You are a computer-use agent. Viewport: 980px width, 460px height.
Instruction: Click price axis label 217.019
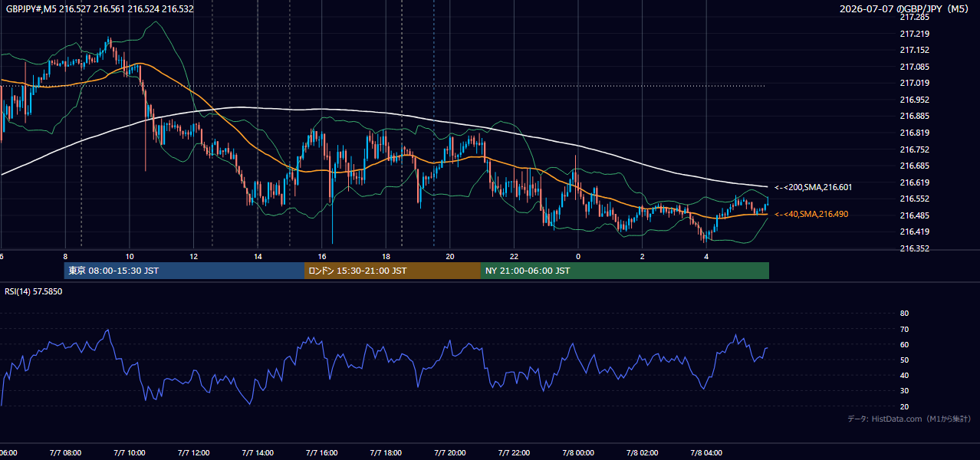pyautogui.click(x=914, y=83)
